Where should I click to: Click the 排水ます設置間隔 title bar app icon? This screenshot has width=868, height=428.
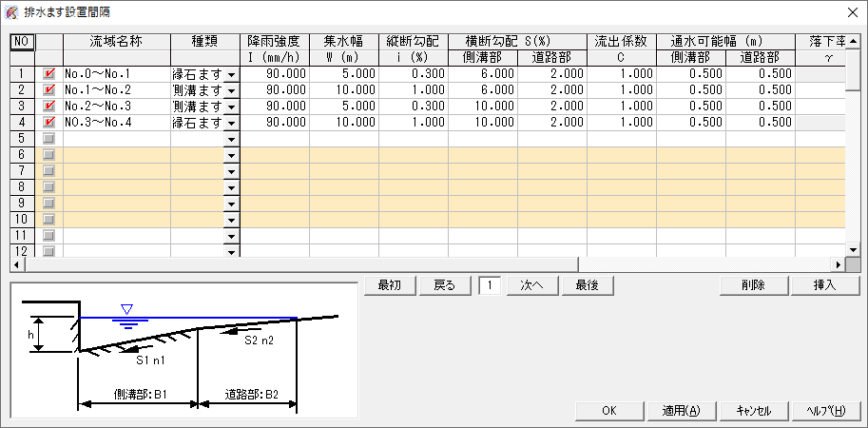(11, 12)
